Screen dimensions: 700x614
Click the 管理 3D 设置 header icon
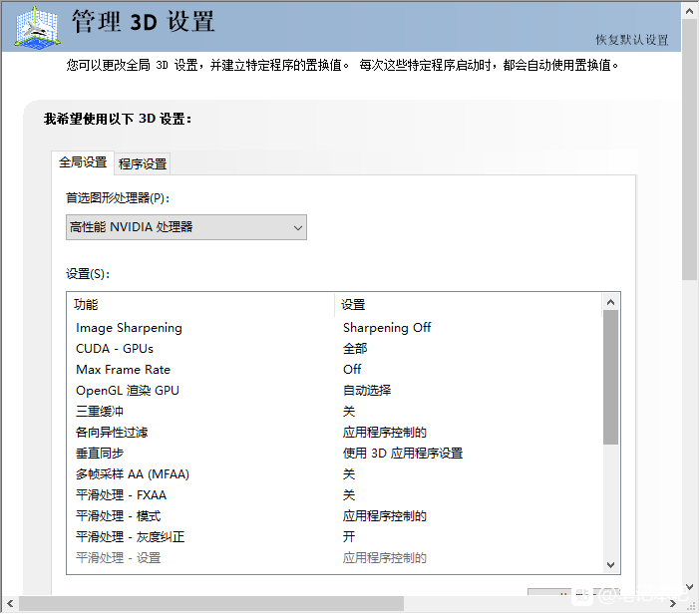[x=38, y=27]
